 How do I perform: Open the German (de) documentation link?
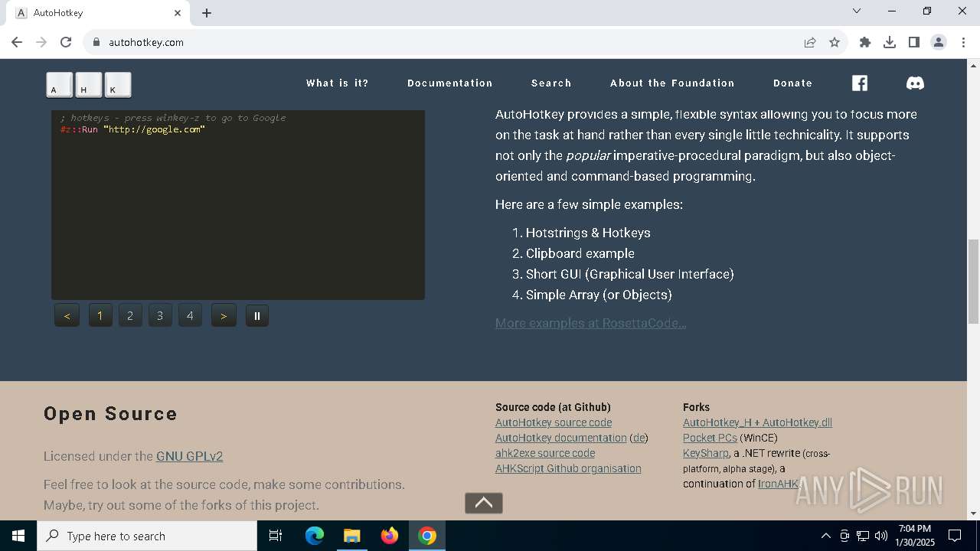point(639,438)
